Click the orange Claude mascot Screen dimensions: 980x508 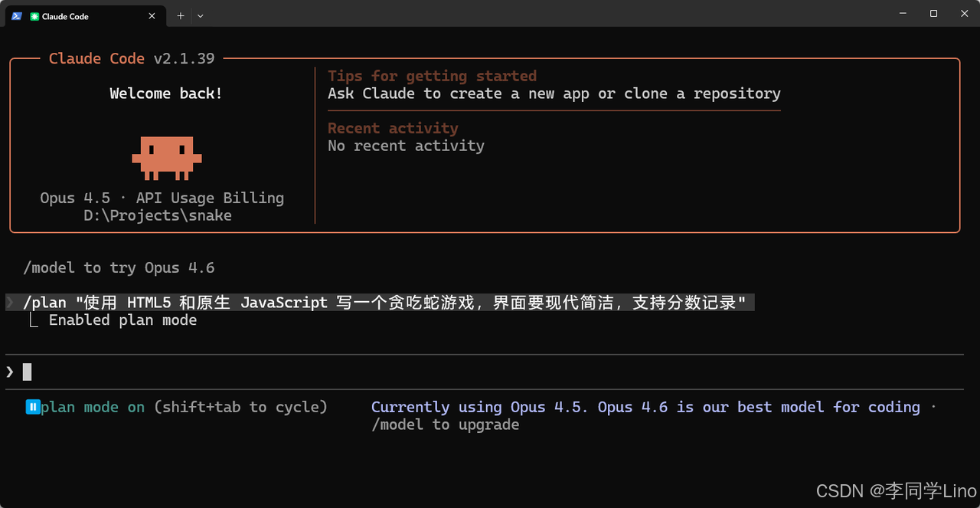[x=166, y=158]
